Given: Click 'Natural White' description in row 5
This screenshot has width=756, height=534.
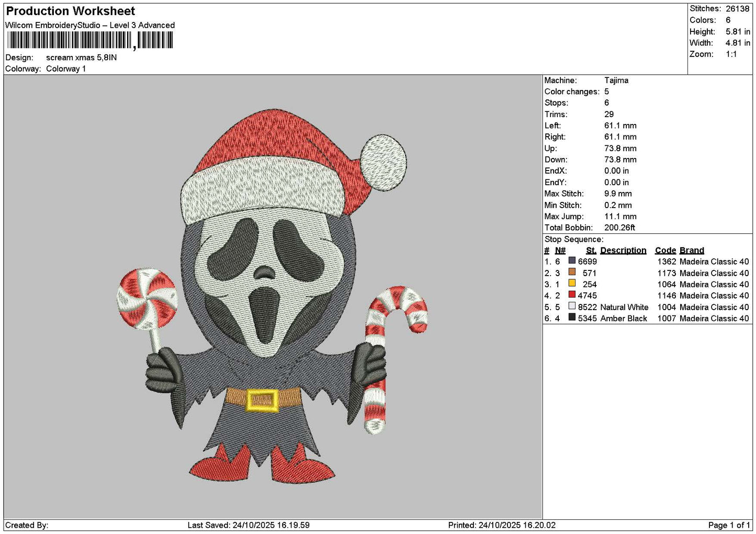Looking at the screenshot, I should [624, 307].
